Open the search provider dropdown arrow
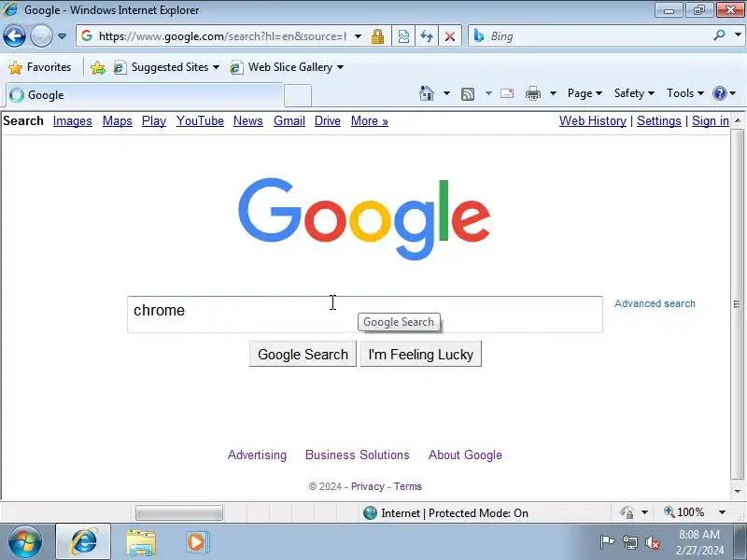 point(738,35)
